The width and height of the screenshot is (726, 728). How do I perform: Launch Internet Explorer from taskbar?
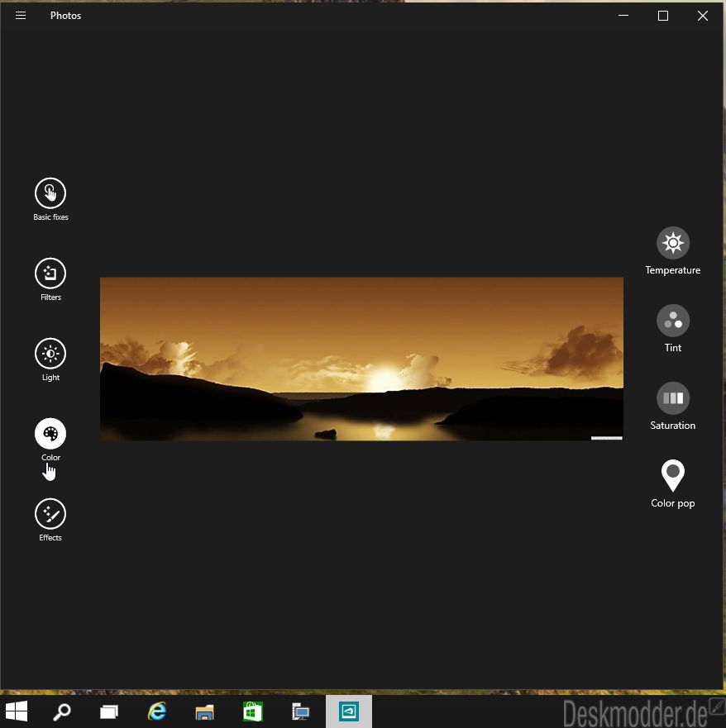(157, 711)
